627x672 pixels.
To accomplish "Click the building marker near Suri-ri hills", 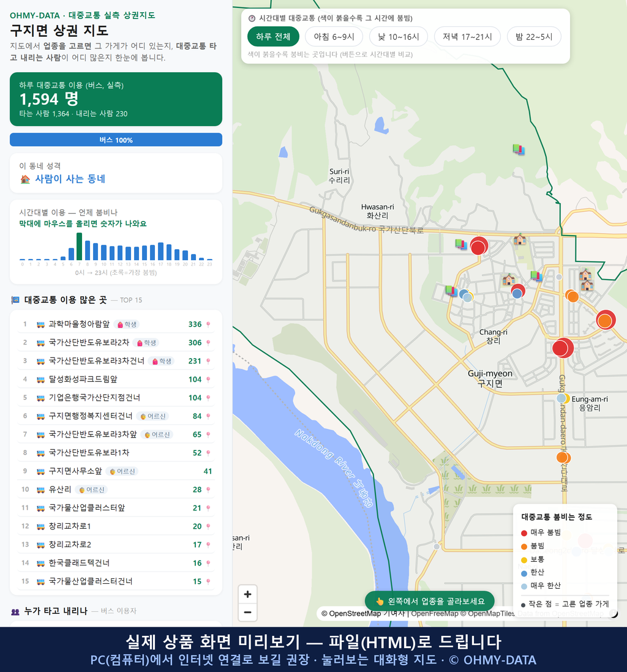I will click(x=519, y=149).
